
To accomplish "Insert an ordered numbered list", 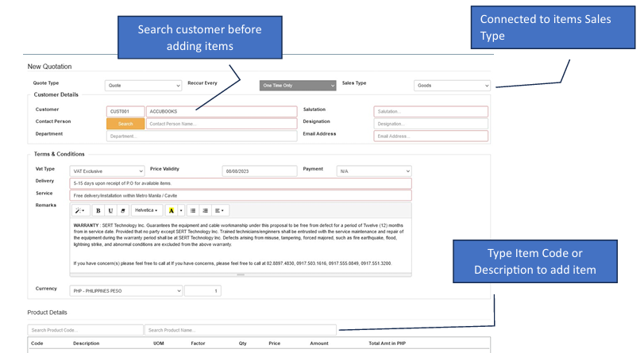I will (205, 211).
